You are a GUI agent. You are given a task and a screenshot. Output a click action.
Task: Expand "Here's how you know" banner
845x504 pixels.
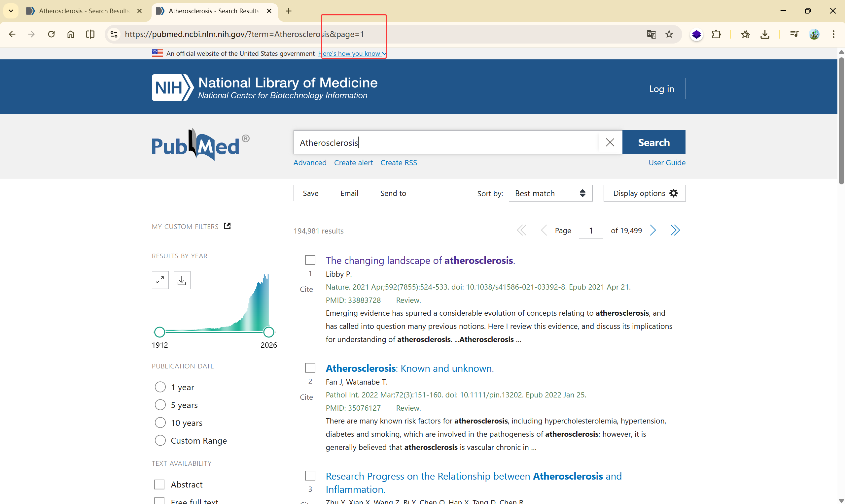[352, 53]
